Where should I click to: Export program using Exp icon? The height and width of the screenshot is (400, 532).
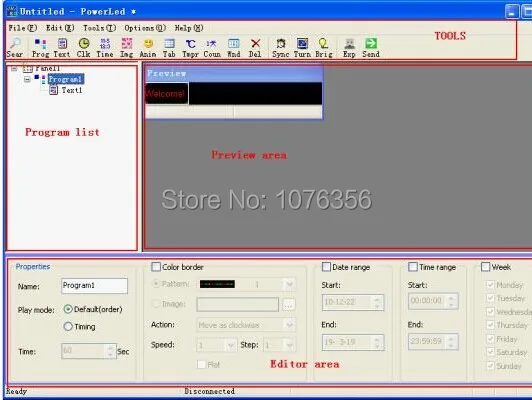[x=349, y=47]
